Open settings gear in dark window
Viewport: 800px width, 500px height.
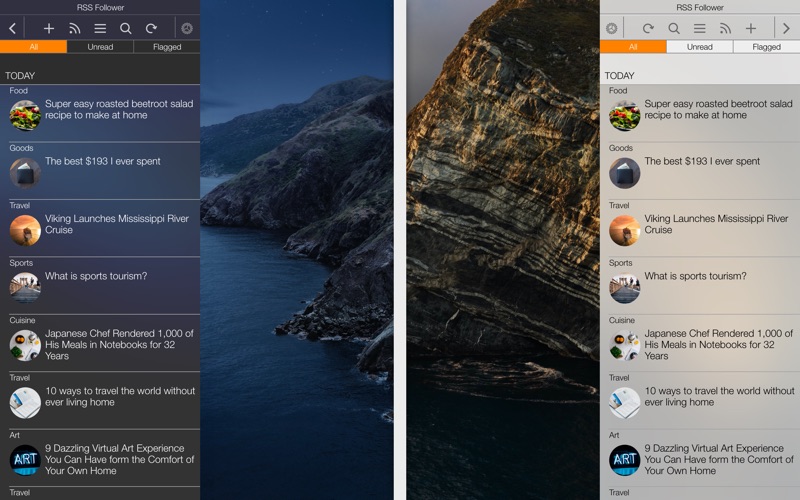point(187,29)
